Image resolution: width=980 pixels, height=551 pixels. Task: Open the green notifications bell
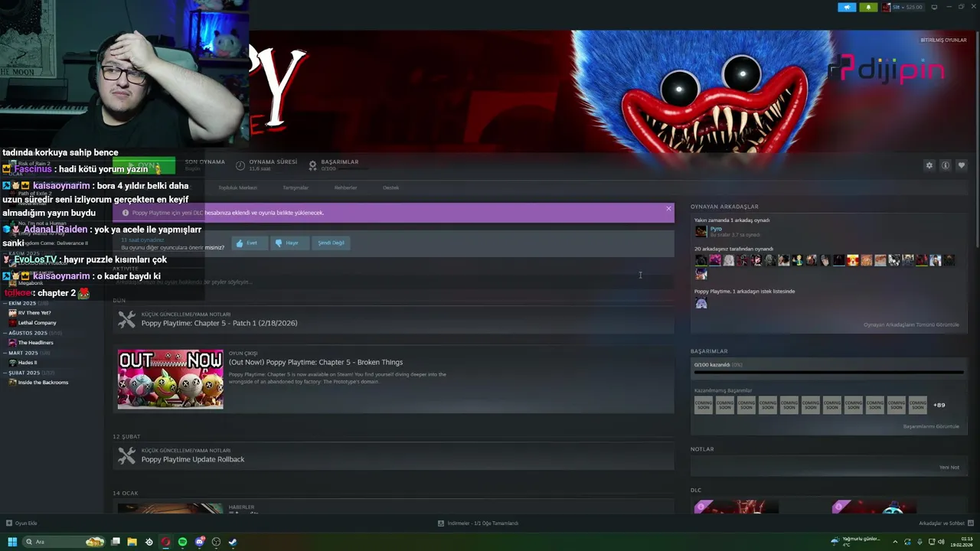(x=868, y=7)
